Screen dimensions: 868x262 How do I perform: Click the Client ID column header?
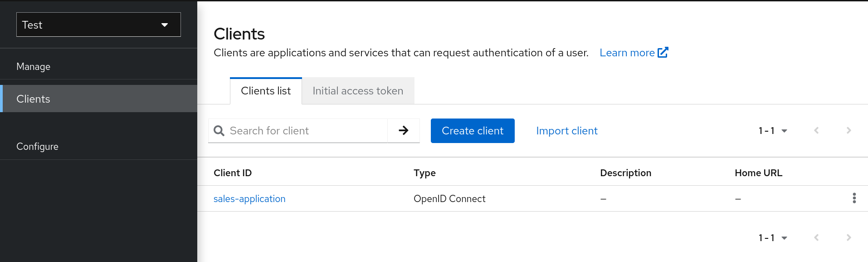233,173
